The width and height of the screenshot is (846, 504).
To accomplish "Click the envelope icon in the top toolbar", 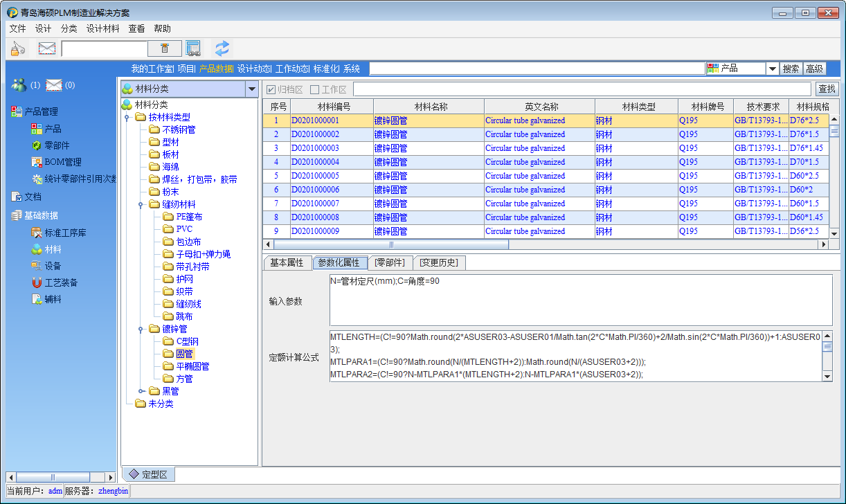I will coord(46,48).
